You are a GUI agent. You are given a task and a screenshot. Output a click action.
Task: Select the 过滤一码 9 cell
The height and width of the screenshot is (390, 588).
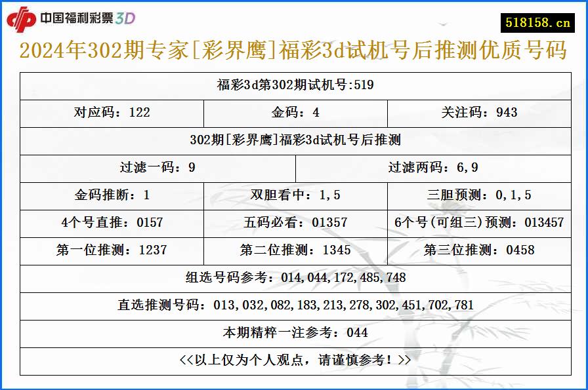tap(157, 167)
